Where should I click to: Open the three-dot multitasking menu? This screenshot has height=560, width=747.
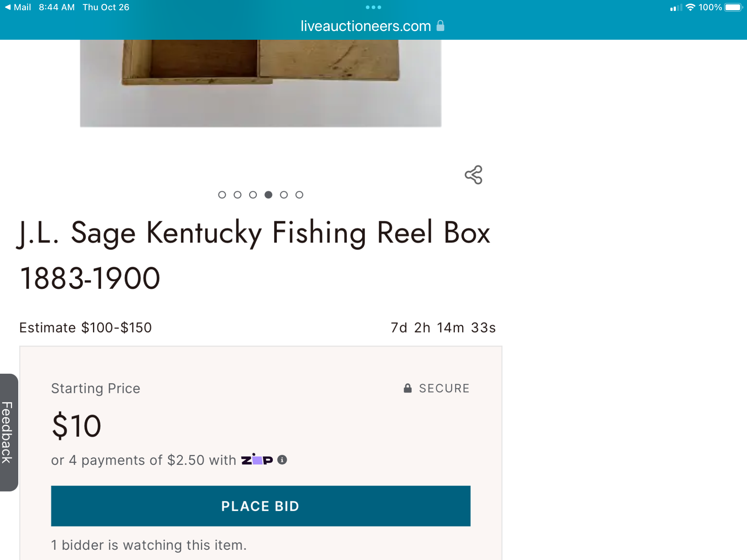373,7
